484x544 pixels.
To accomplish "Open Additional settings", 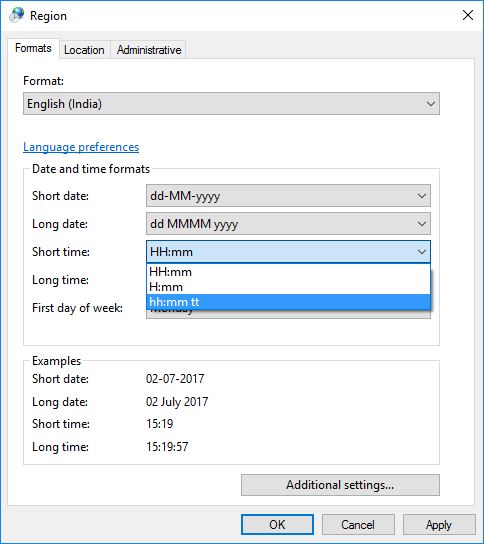I will coord(340,485).
